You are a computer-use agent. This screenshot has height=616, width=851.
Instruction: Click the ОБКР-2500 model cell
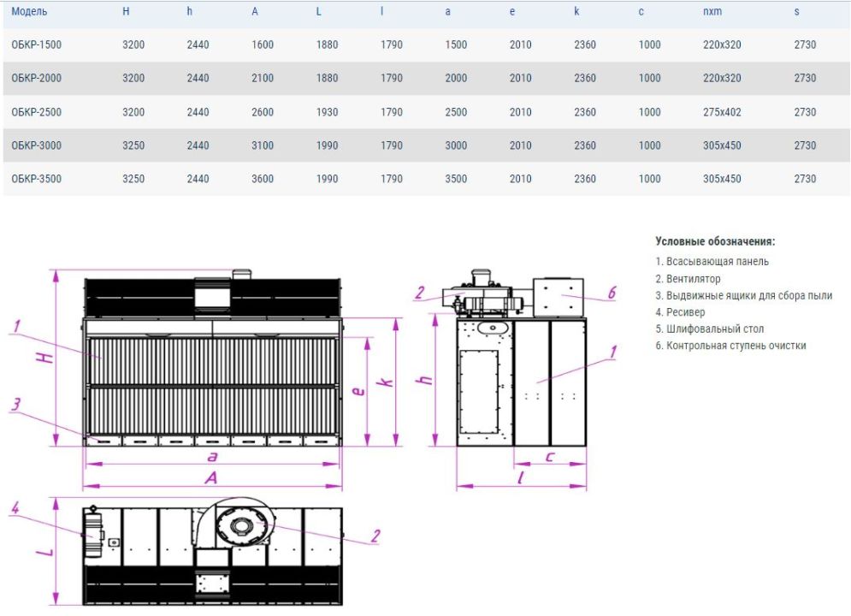pyautogui.click(x=37, y=112)
